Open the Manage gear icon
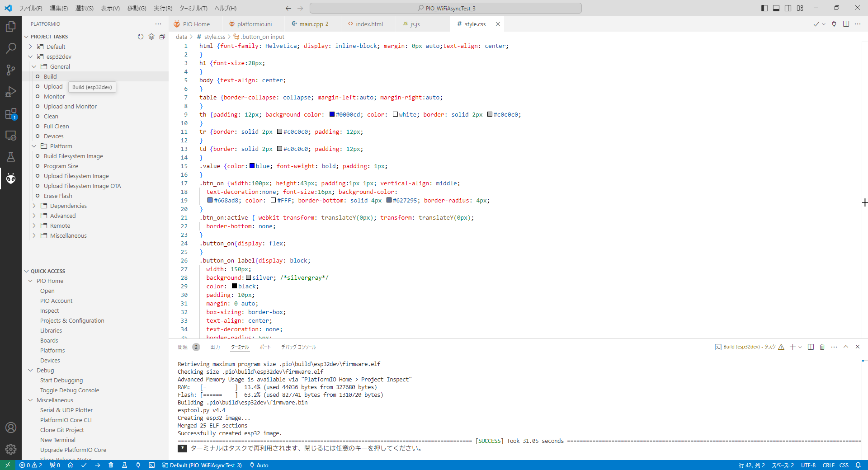Image resolution: width=868 pixels, height=470 pixels. tap(11, 449)
